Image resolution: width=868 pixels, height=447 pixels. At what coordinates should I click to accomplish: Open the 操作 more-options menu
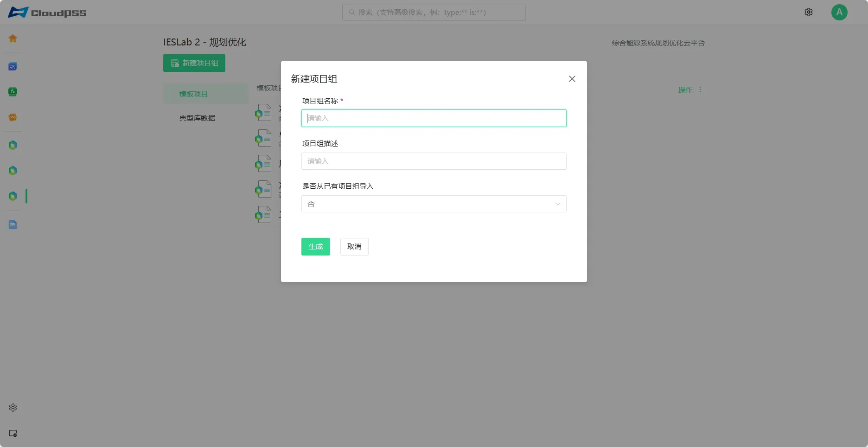pos(700,89)
